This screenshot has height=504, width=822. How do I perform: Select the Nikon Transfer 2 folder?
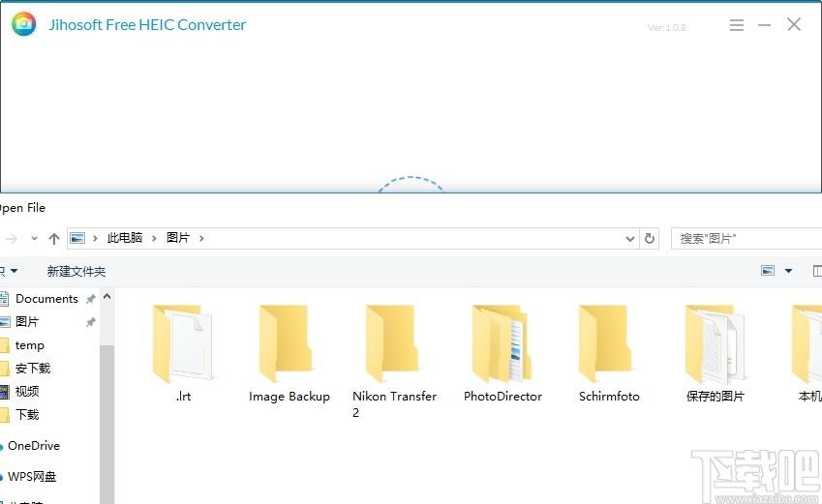(x=394, y=361)
